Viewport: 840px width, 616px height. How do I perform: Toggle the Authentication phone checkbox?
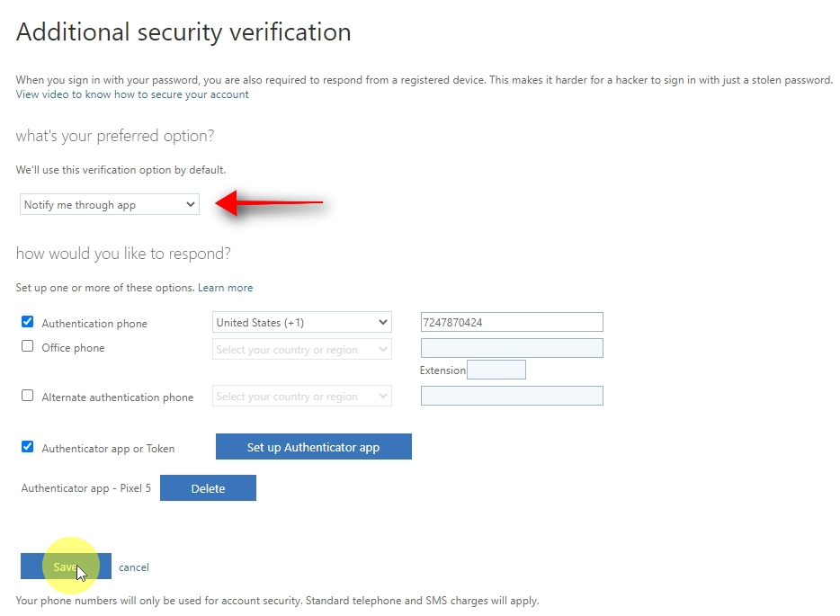pyautogui.click(x=27, y=322)
